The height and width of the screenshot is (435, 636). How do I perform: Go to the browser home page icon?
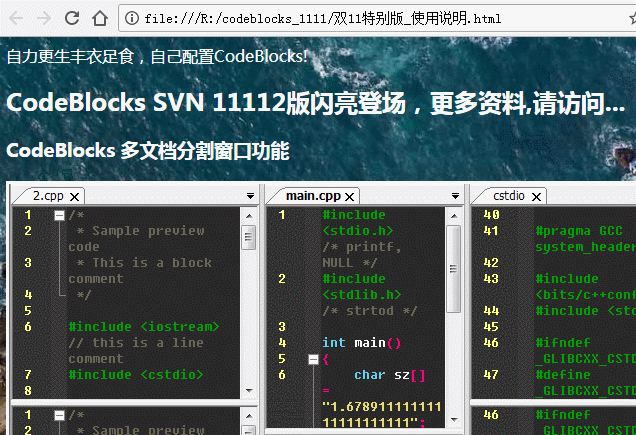[x=100, y=18]
